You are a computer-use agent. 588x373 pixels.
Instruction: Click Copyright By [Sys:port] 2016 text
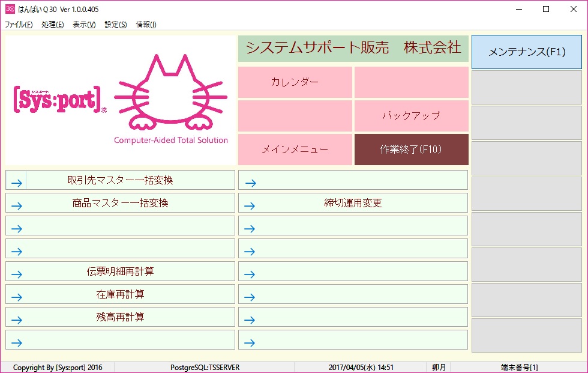pos(58,368)
